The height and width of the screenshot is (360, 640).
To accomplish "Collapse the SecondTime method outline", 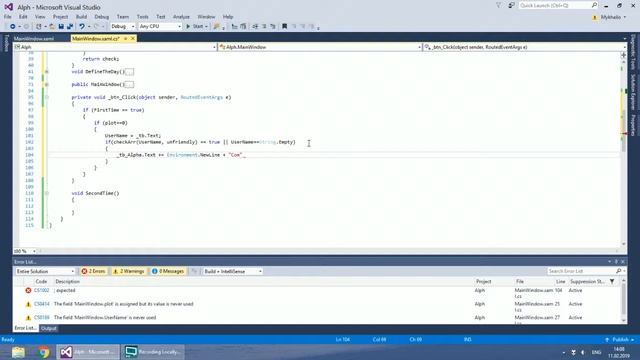I will (47, 193).
